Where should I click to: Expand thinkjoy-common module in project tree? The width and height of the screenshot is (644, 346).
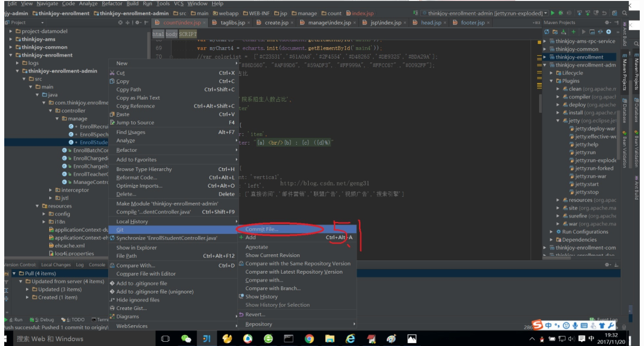pyautogui.click(x=11, y=47)
